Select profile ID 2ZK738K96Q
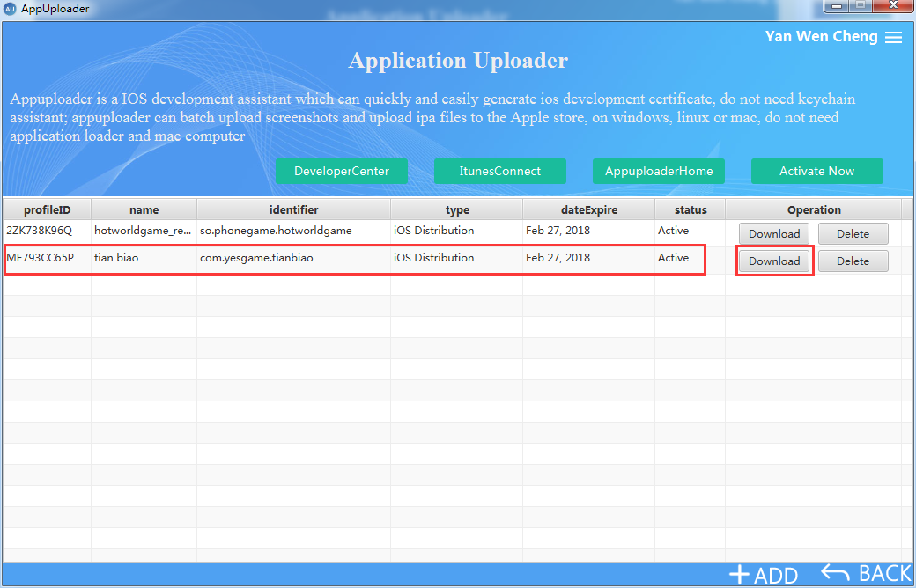This screenshot has height=588, width=916. click(x=39, y=230)
